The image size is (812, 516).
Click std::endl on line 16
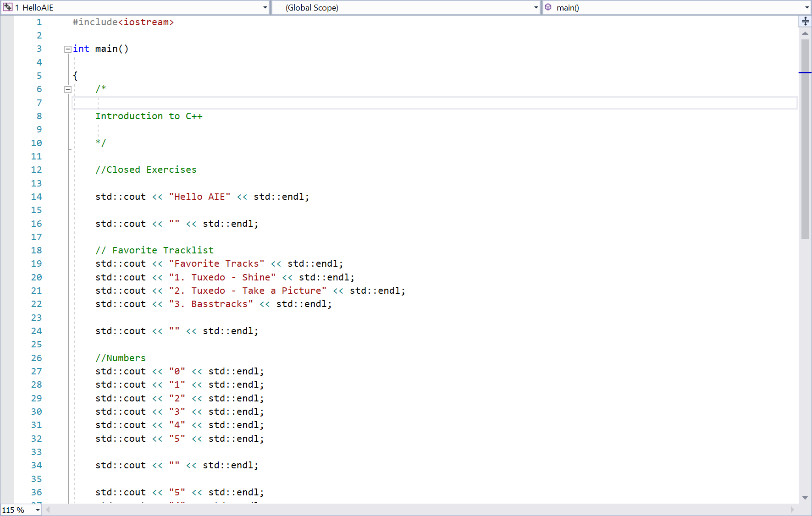click(228, 224)
